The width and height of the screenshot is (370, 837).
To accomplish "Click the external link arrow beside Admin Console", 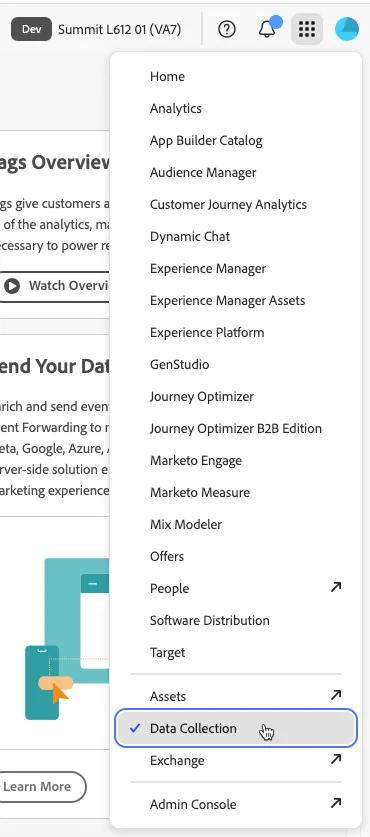I will click(336, 803).
